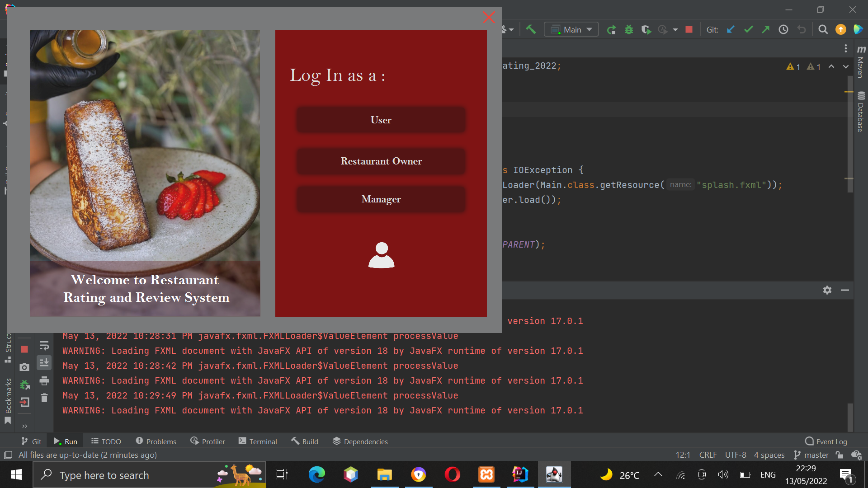Open the Main run configuration dropdown
868x488 pixels.
click(x=571, y=29)
